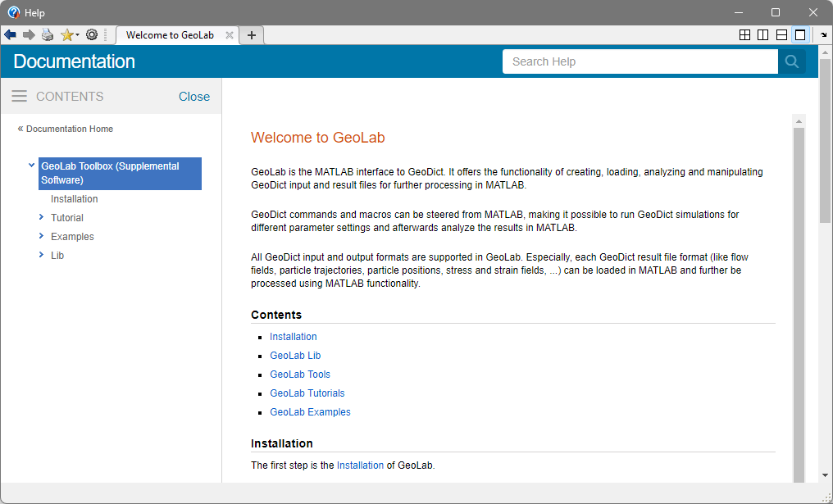Select the single tab view layout

[x=800, y=35]
